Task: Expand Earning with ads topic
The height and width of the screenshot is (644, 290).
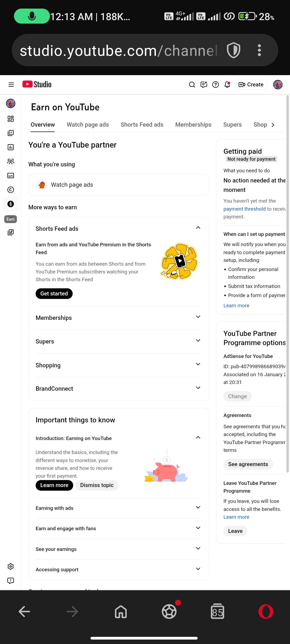Action: click(198, 507)
